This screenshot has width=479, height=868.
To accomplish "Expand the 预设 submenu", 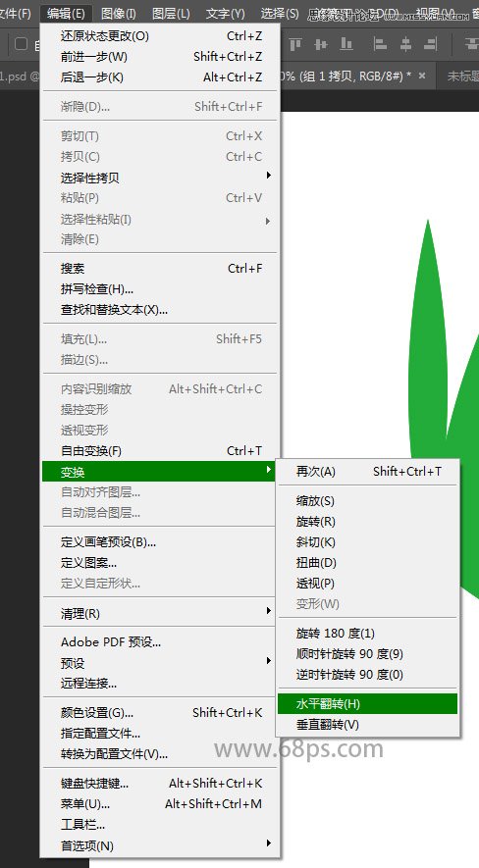I will (x=161, y=663).
